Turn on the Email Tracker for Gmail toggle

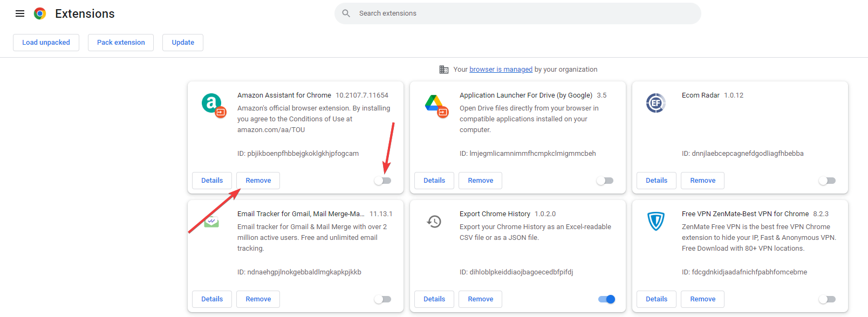tap(382, 299)
